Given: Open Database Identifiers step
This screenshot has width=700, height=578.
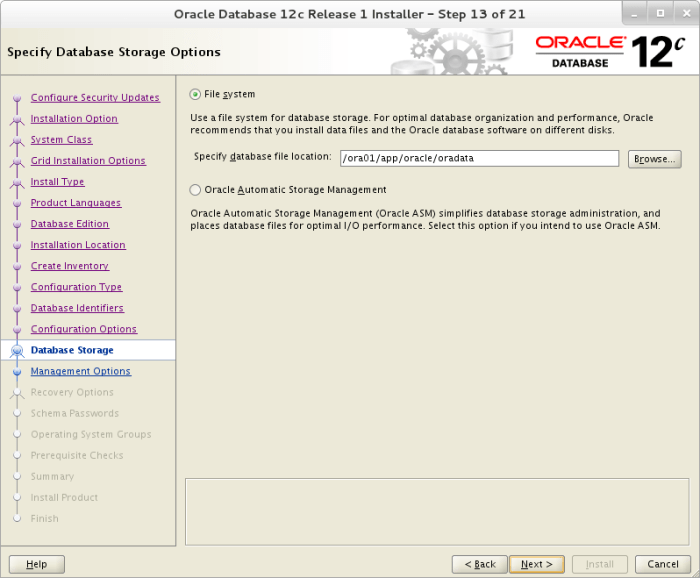Looking at the screenshot, I should point(77,308).
